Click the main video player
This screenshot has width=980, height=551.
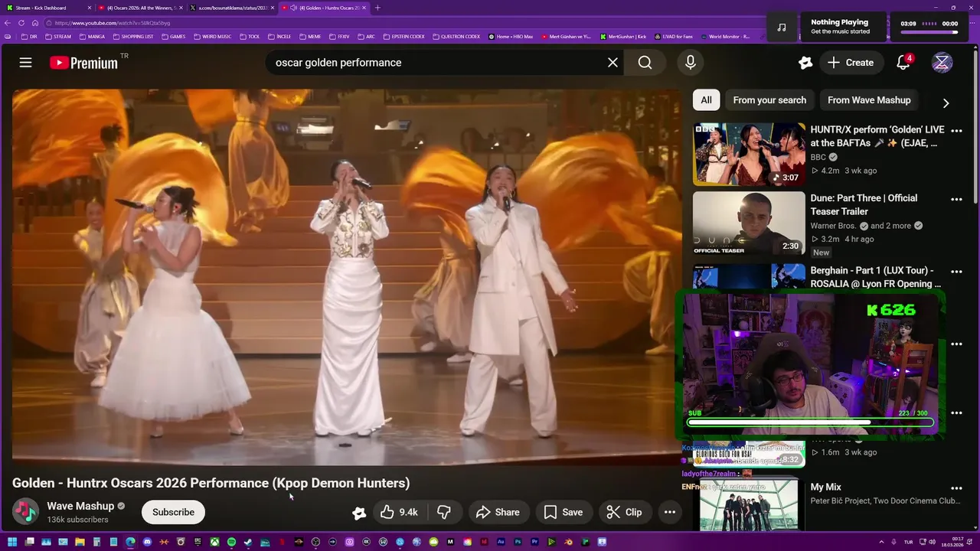coord(346,277)
